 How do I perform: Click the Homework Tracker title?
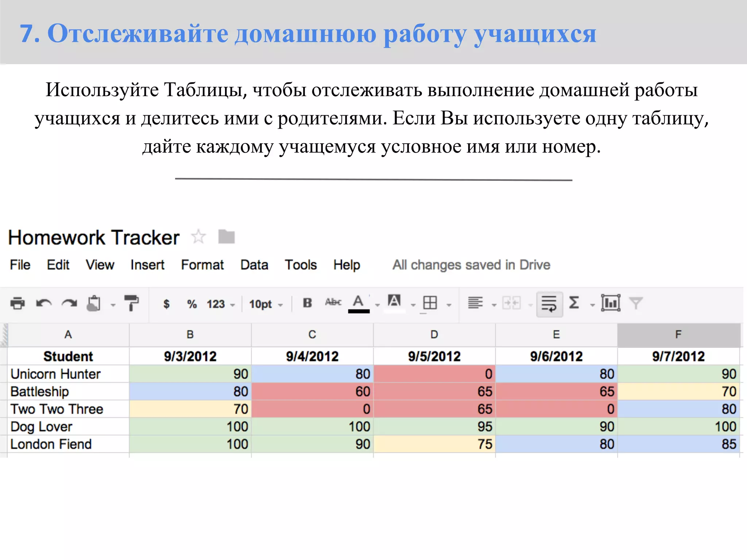click(x=94, y=238)
